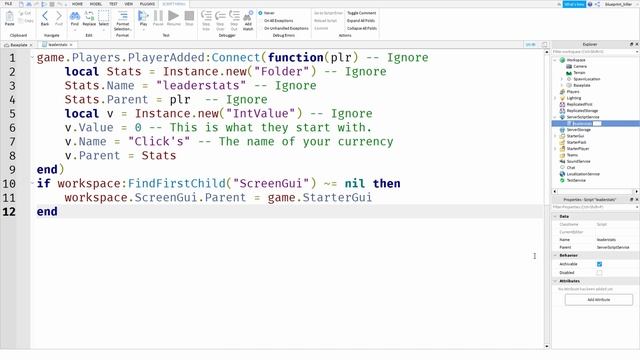Select TestService in Explorer

pyautogui.click(x=576, y=180)
